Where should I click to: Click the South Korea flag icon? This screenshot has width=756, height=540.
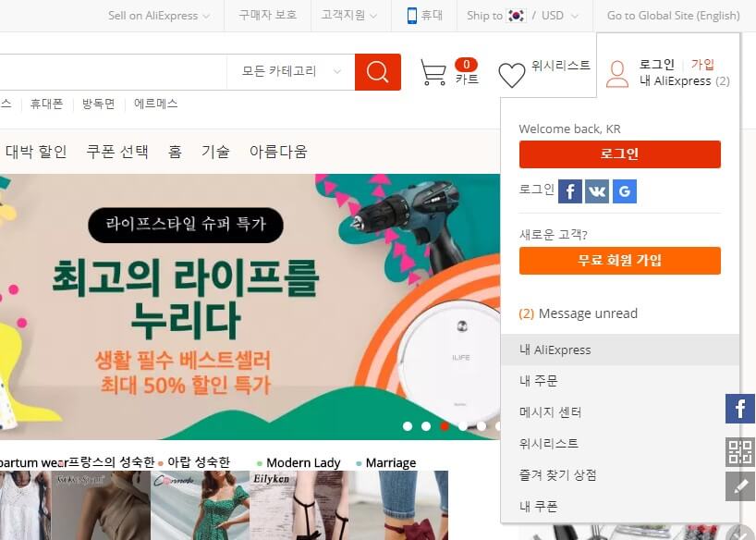[517, 16]
